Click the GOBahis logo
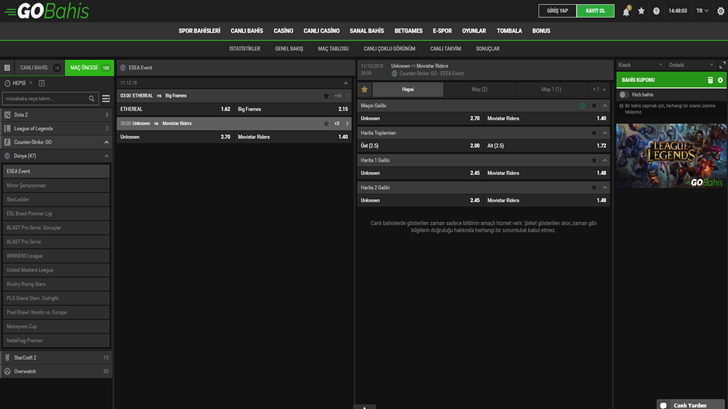Screen dimensions: 728x409 tap(47, 11)
